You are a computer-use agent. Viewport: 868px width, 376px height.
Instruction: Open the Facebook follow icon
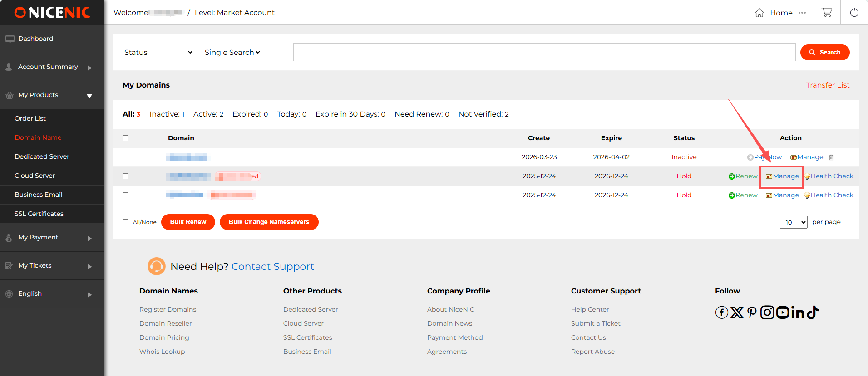click(721, 313)
